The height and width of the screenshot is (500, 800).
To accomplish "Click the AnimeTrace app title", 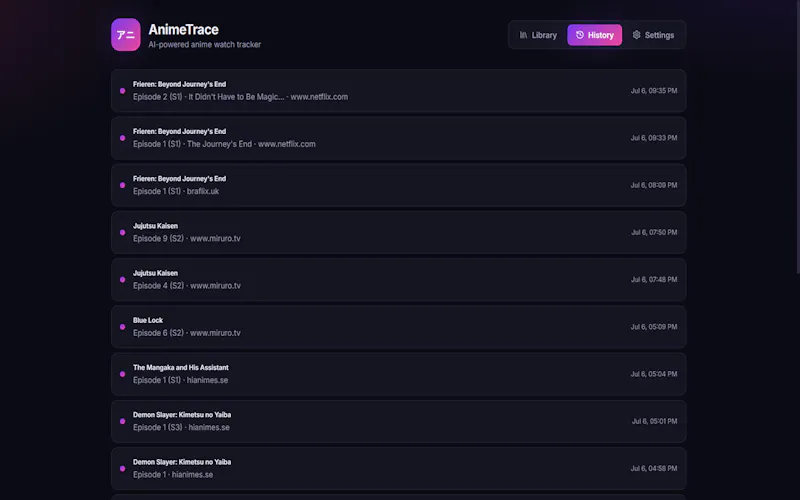I will click(x=184, y=30).
